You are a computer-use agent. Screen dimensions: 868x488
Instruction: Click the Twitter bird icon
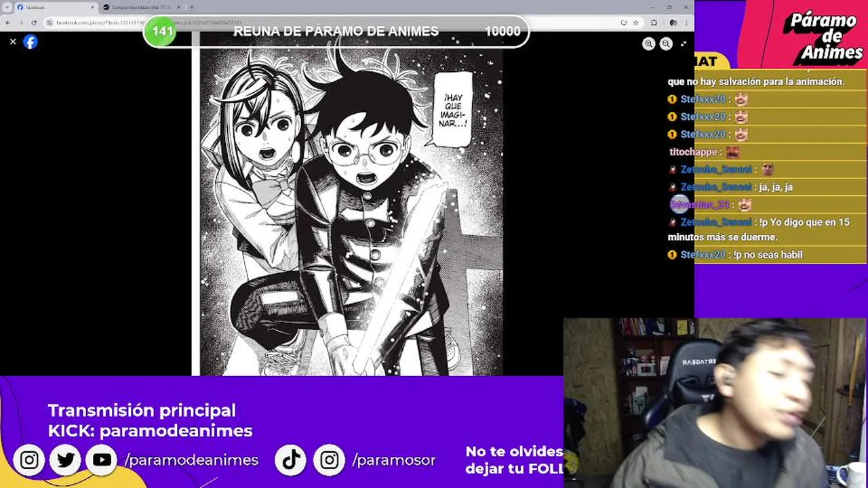pos(66,460)
